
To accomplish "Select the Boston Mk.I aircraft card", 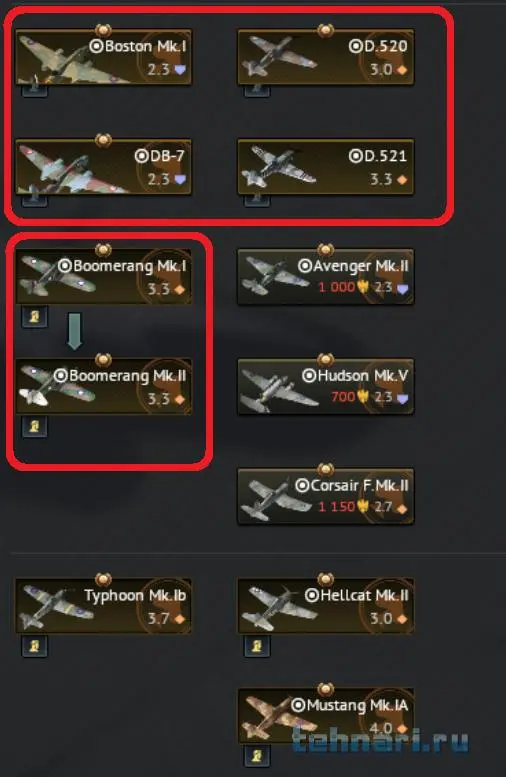I will pyautogui.click(x=104, y=57).
